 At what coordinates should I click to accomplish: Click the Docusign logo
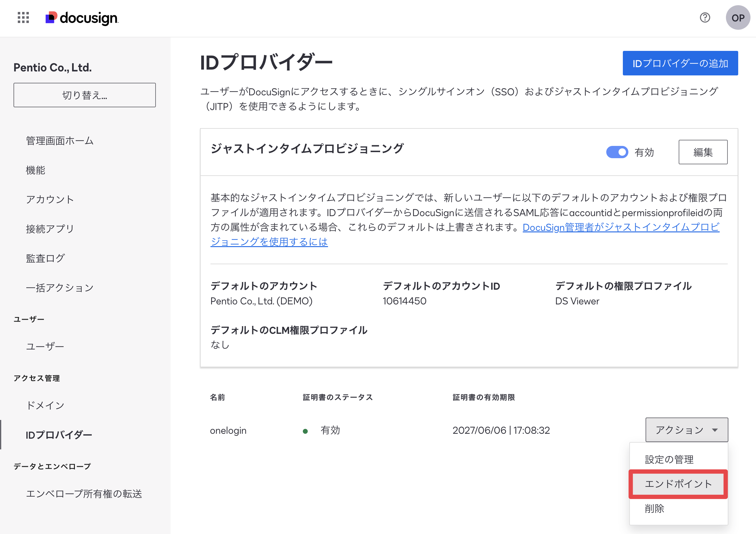pyautogui.click(x=82, y=18)
